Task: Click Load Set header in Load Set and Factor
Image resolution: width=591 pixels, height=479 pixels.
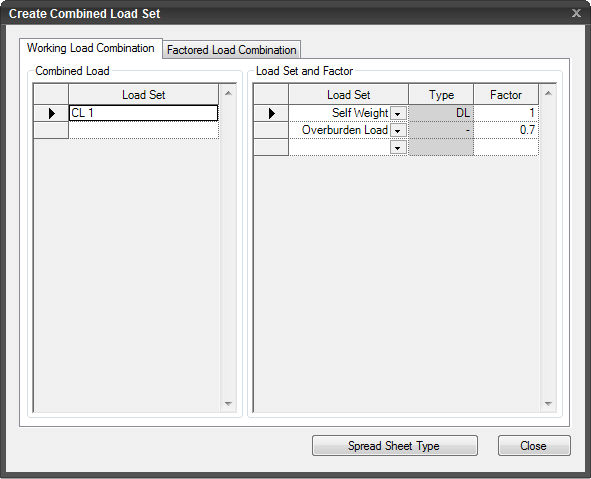Action: pos(349,95)
